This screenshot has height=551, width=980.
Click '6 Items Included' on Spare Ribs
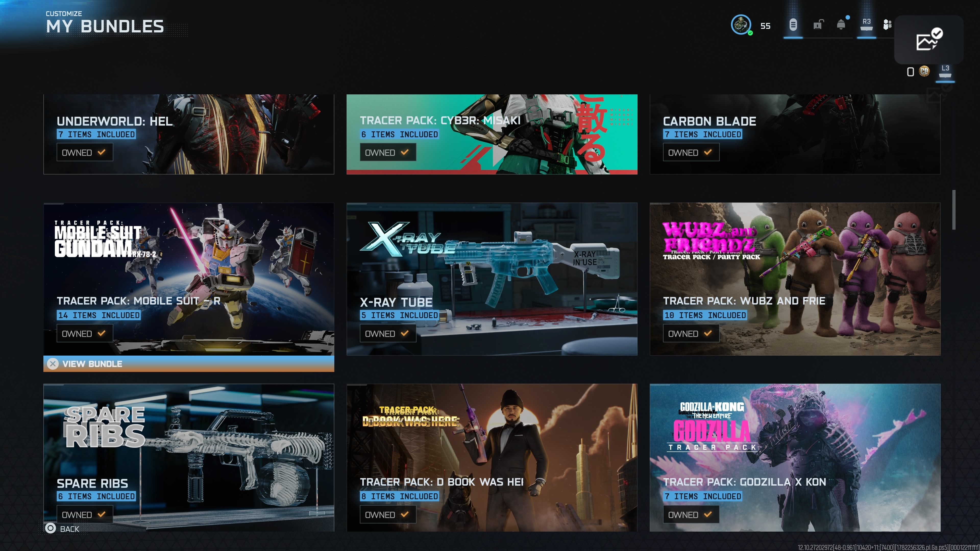click(x=96, y=496)
